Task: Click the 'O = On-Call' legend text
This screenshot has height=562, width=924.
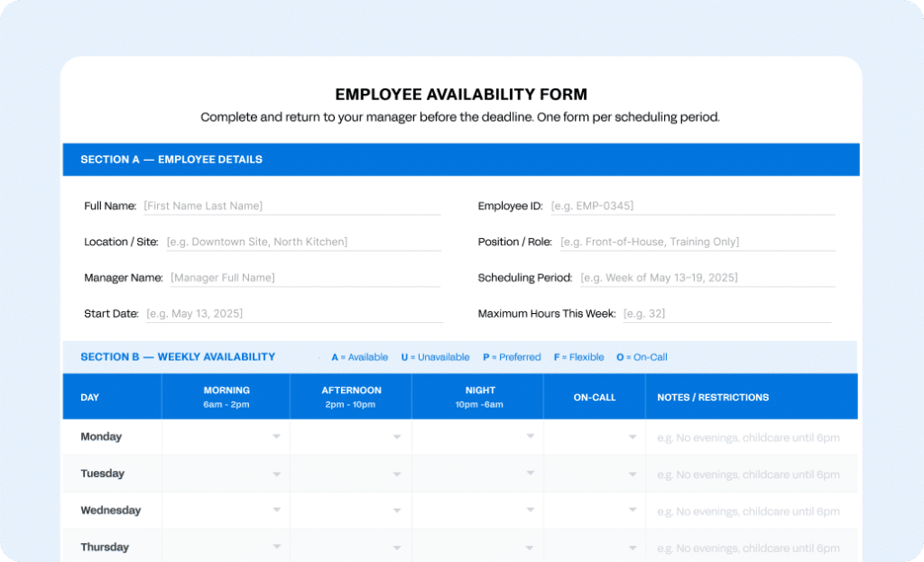Action: pos(642,357)
